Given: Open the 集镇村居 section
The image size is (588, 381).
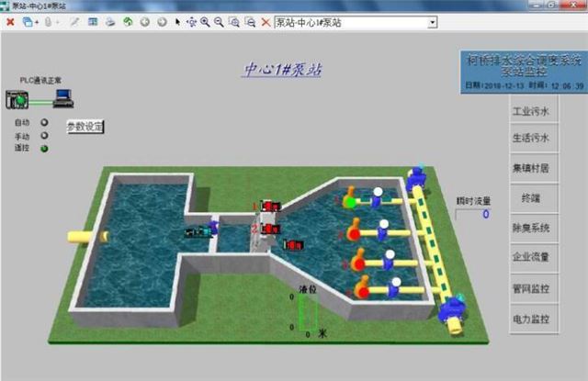Looking at the screenshot, I should 534,168.
